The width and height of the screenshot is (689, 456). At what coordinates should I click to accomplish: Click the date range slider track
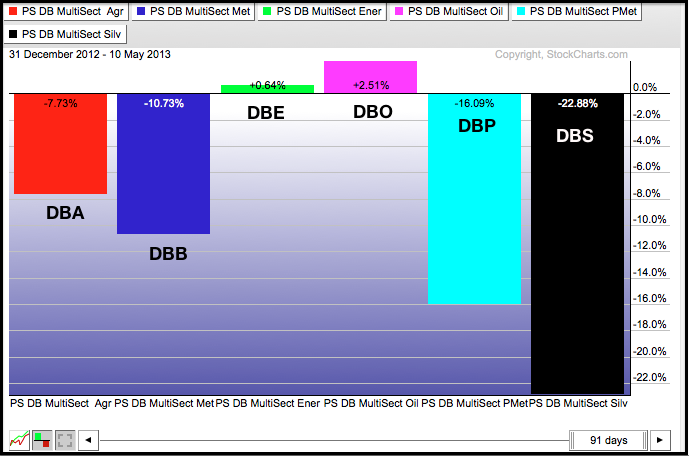[334, 440]
